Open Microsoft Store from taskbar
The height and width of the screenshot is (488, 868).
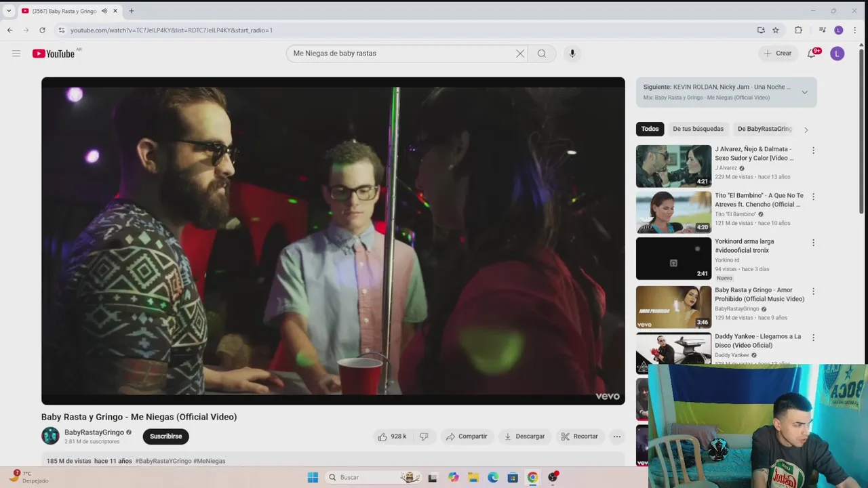click(x=513, y=477)
